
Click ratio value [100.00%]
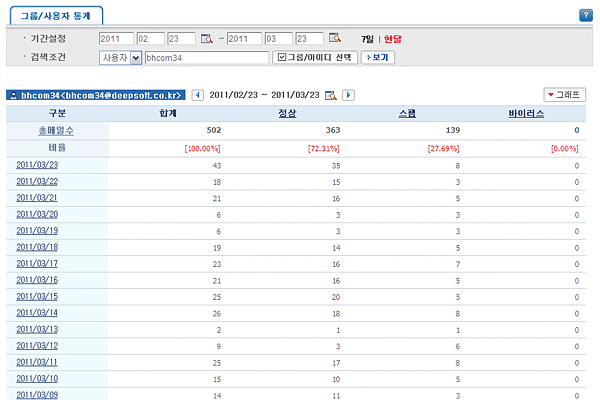[x=202, y=149]
